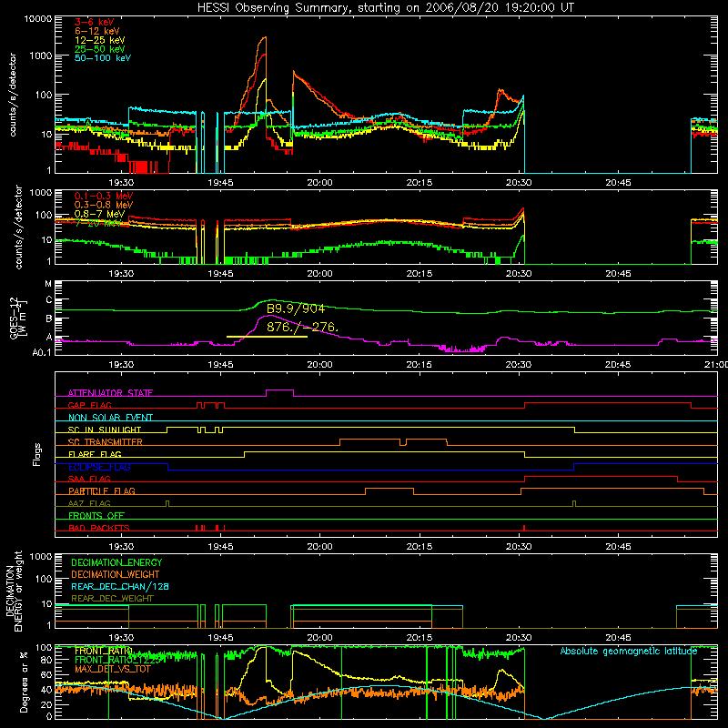Click the 0.3-0.8 MeV legend label

click(104, 205)
